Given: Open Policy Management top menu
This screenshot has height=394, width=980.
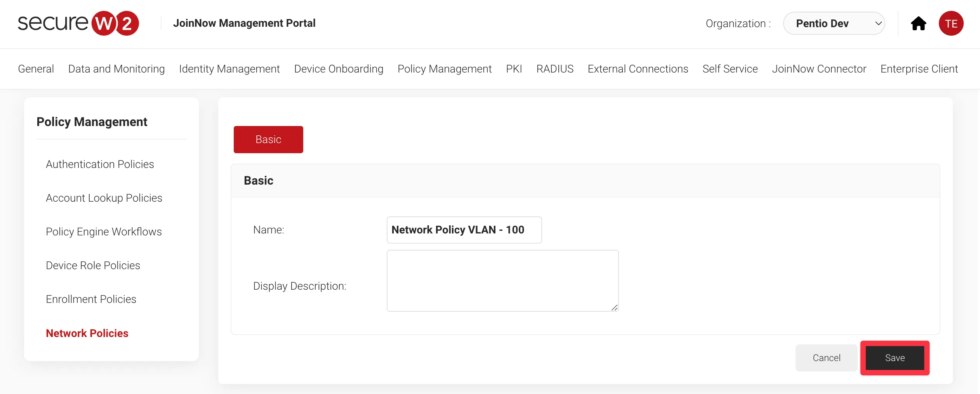Looking at the screenshot, I should 445,69.
